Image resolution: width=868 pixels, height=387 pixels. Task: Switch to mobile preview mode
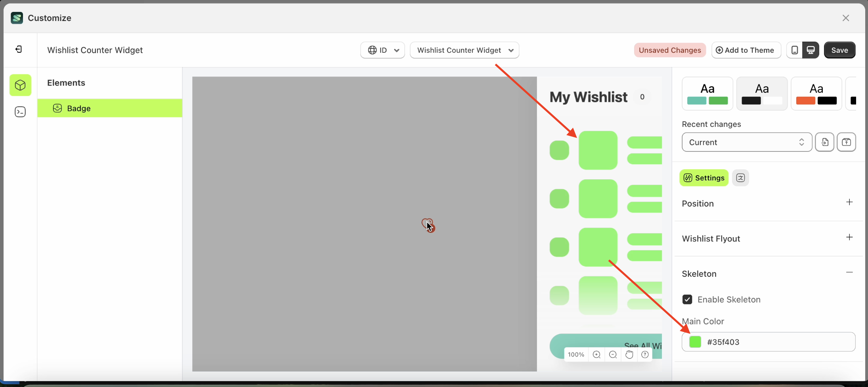[x=794, y=50]
